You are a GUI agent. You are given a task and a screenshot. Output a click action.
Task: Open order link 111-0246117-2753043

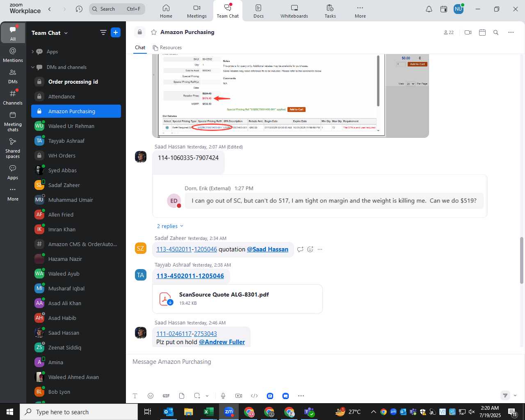point(187,334)
